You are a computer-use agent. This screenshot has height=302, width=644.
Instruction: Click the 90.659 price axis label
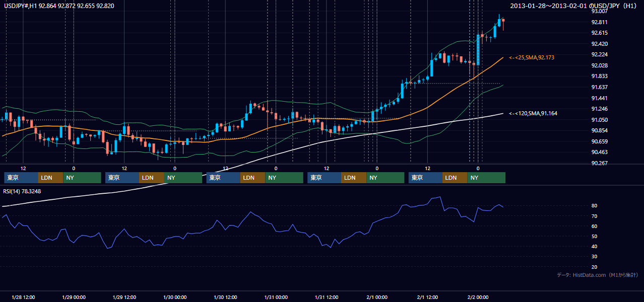599,141
